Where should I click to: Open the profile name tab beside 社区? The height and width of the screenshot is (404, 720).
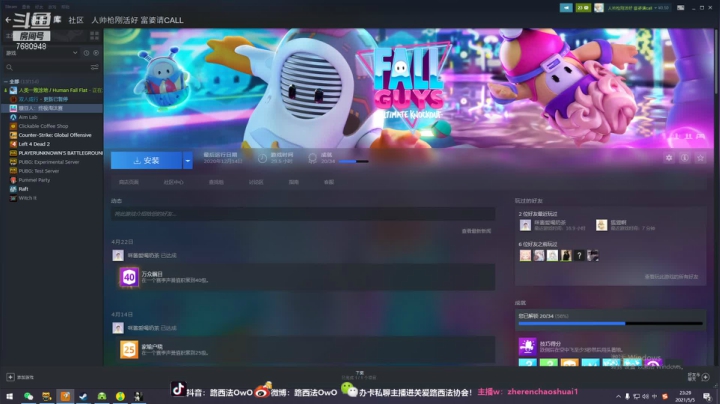137,20
